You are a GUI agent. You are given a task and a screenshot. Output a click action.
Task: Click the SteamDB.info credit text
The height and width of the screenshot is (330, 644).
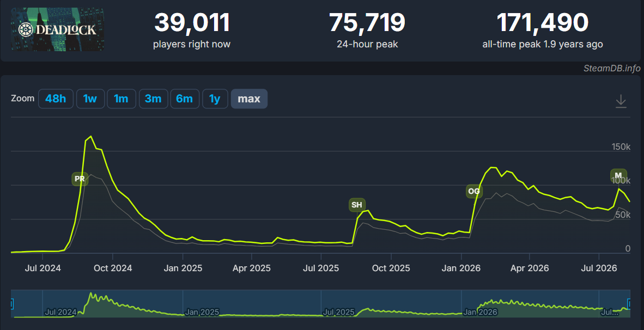(611, 68)
